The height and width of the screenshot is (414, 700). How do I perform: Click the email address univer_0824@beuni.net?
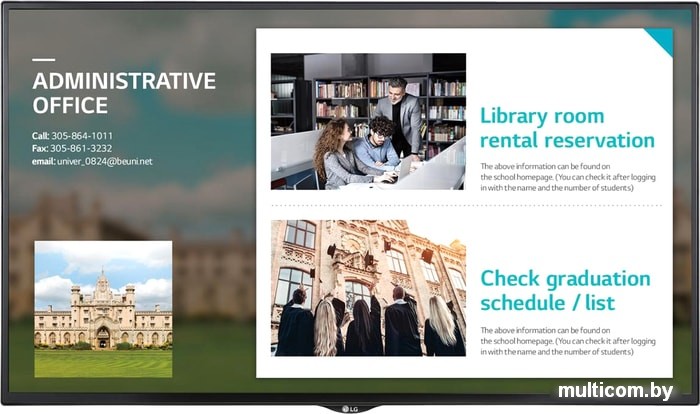click(105, 161)
